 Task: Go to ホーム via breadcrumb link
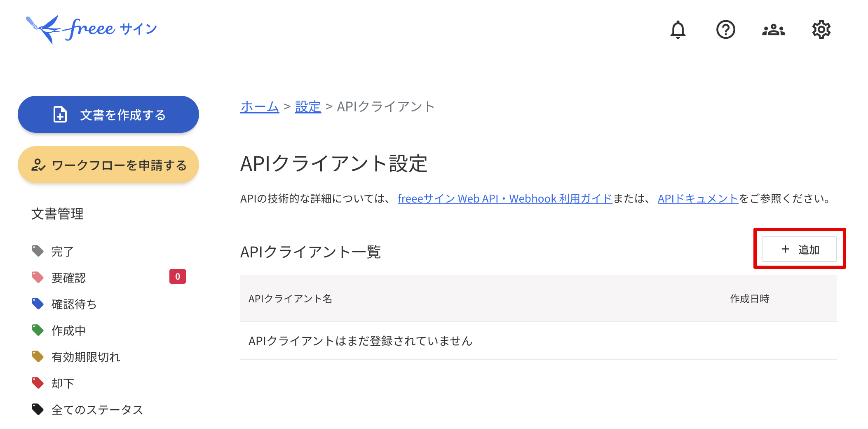260,107
